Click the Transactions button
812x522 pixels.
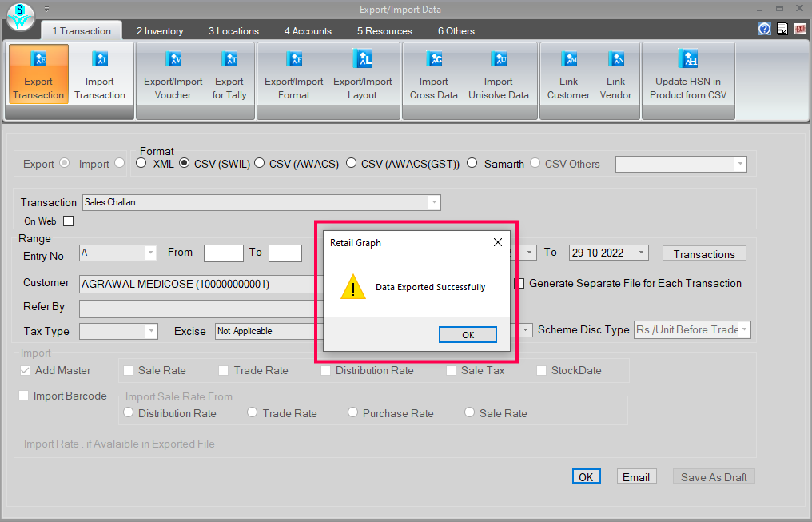tap(704, 253)
